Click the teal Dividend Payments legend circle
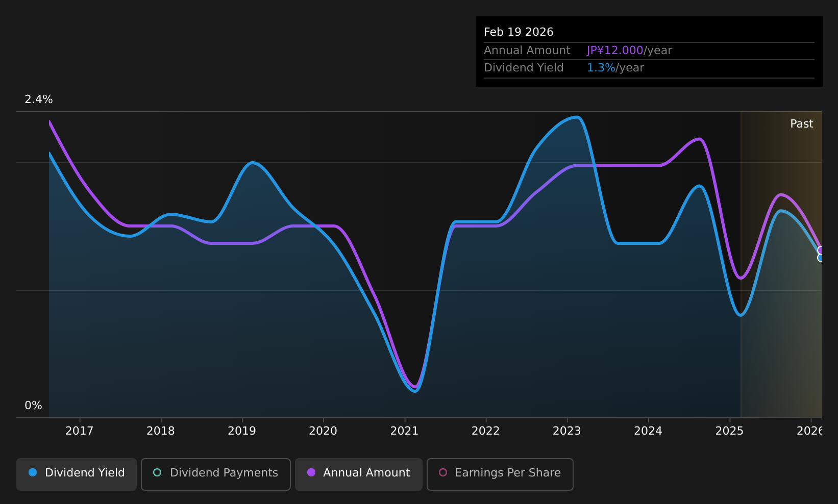838x504 pixels. click(x=157, y=472)
